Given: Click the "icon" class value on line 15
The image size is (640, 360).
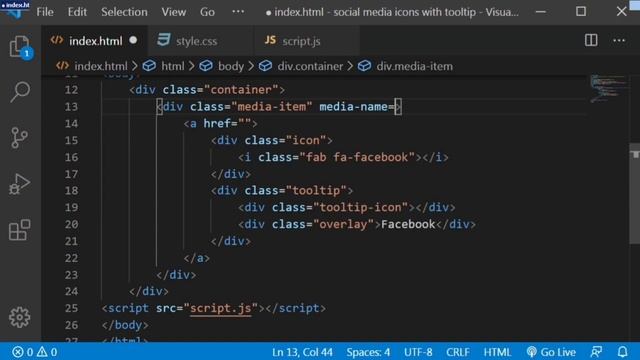Looking at the screenshot, I should (306, 140).
